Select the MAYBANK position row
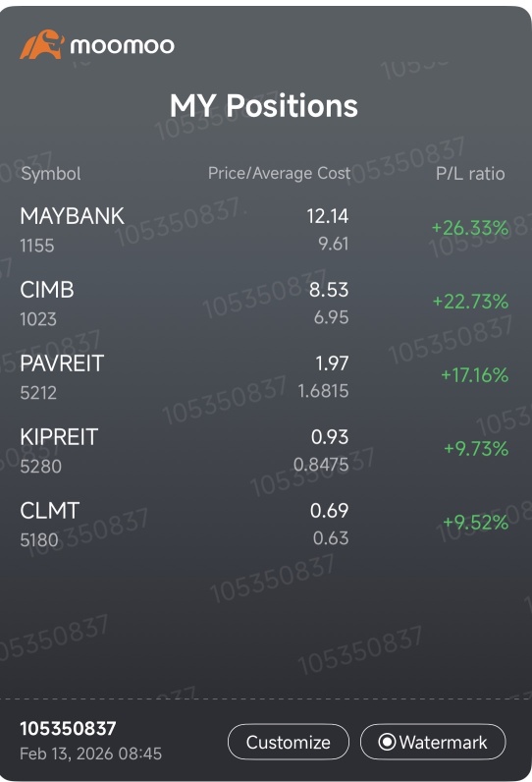 tap(264, 230)
